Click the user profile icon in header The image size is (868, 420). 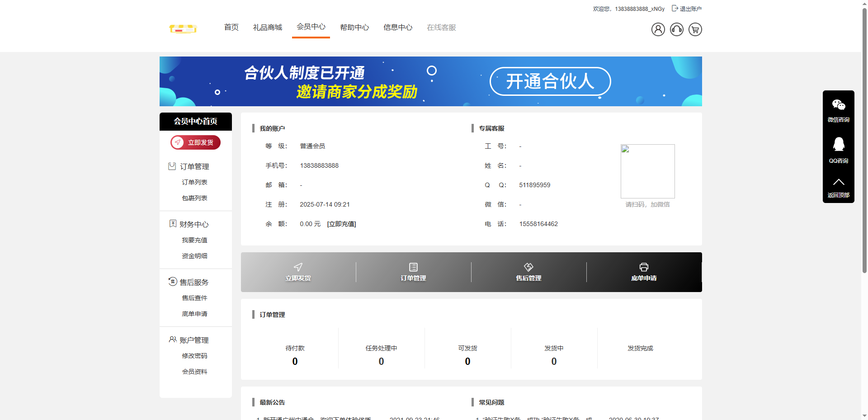(x=658, y=29)
